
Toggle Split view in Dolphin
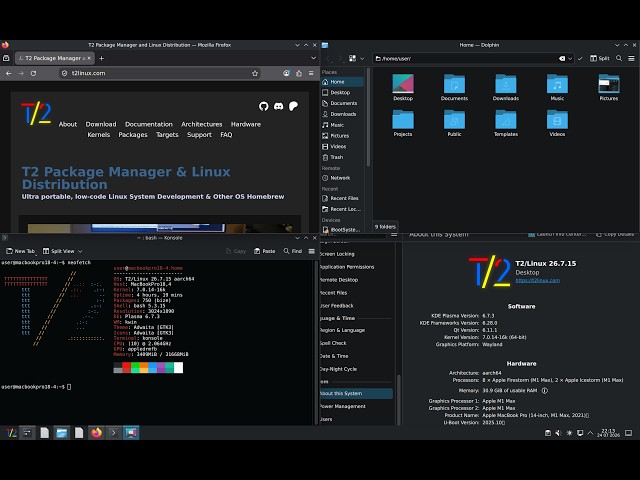pyautogui.click(x=600, y=58)
